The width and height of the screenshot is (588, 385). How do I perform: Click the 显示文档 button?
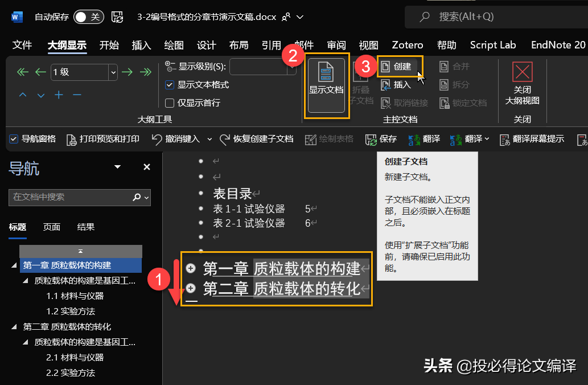[x=326, y=85]
